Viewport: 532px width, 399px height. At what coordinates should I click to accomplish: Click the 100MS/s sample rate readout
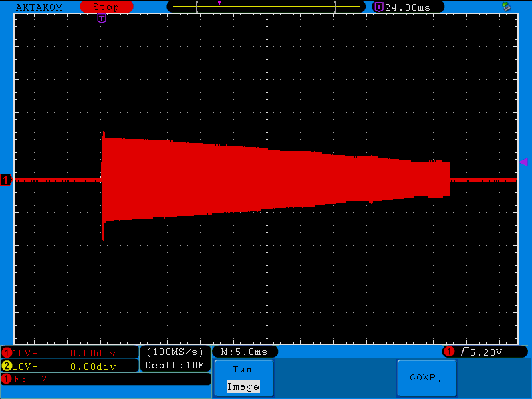175,352
